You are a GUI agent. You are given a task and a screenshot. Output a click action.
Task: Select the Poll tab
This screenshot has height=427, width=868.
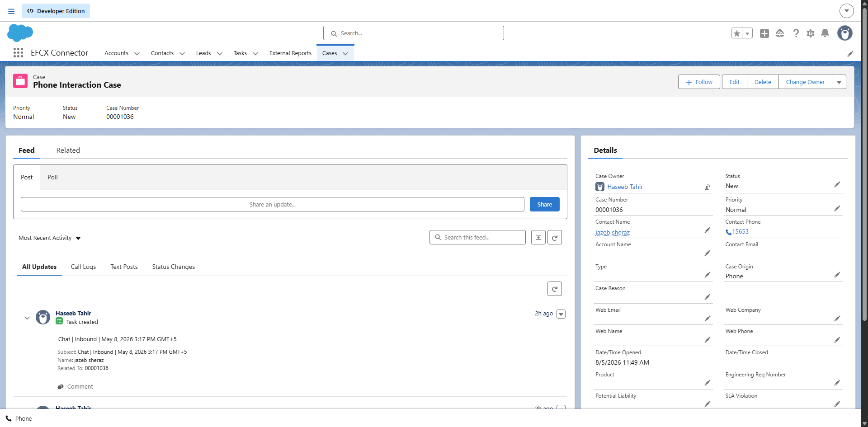[x=53, y=177]
